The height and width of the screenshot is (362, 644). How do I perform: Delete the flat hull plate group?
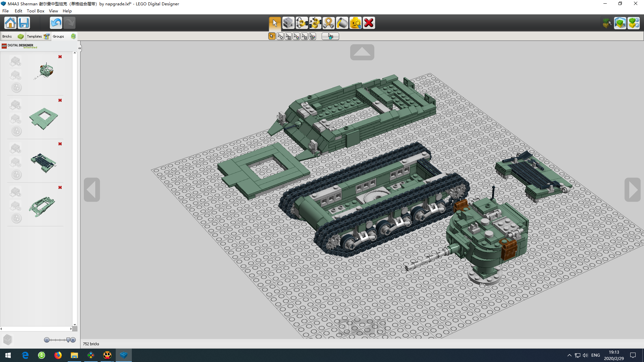(x=60, y=100)
